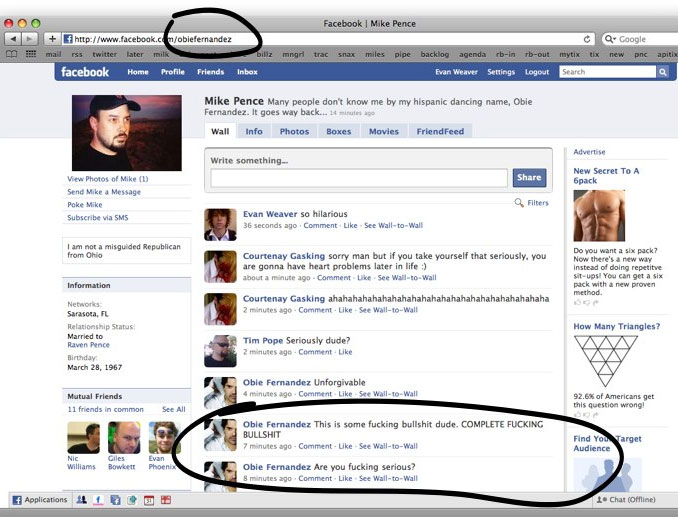678x517 pixels.
Task: Open Friends in Facebook navigation
Action: pyautogui.click(x=211, y=72)
